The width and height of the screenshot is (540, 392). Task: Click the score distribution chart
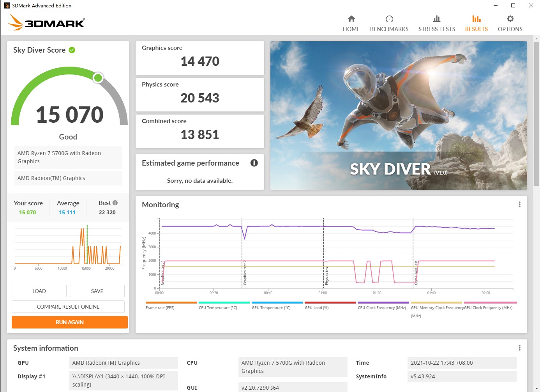[68, 247]
